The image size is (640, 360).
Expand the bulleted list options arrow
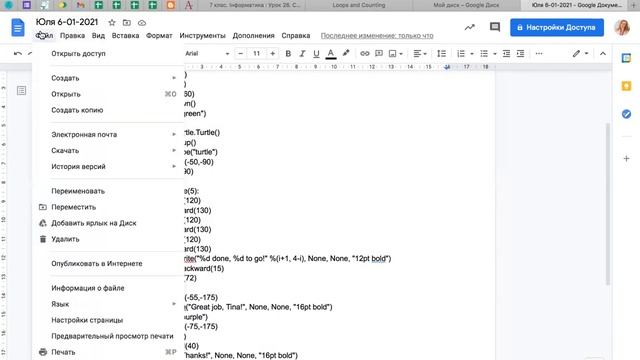point(495,53)
